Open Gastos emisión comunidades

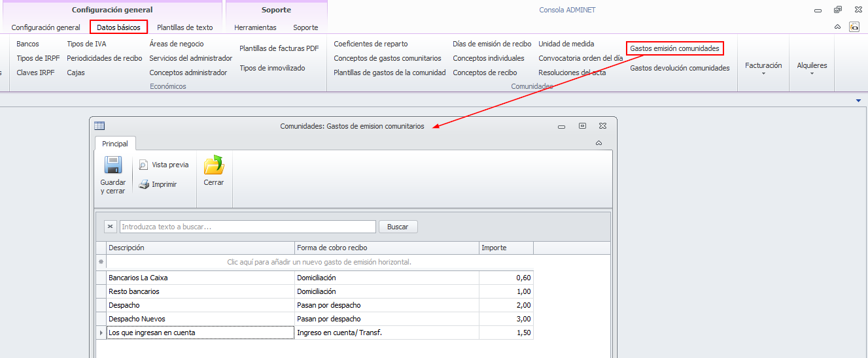click(x=674, y=48)
